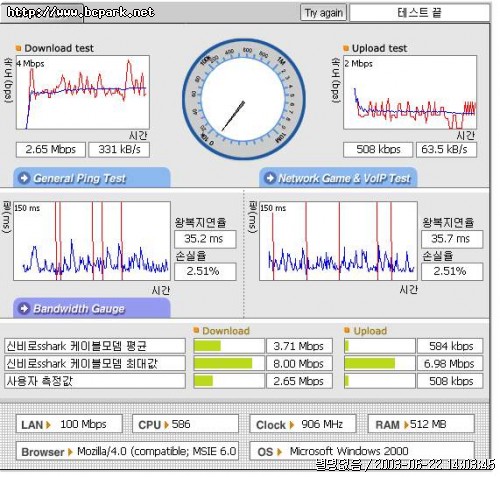Click the Browser orange arrow icon
Viewport: 500px width, 477px height.
tap(70, 452)
